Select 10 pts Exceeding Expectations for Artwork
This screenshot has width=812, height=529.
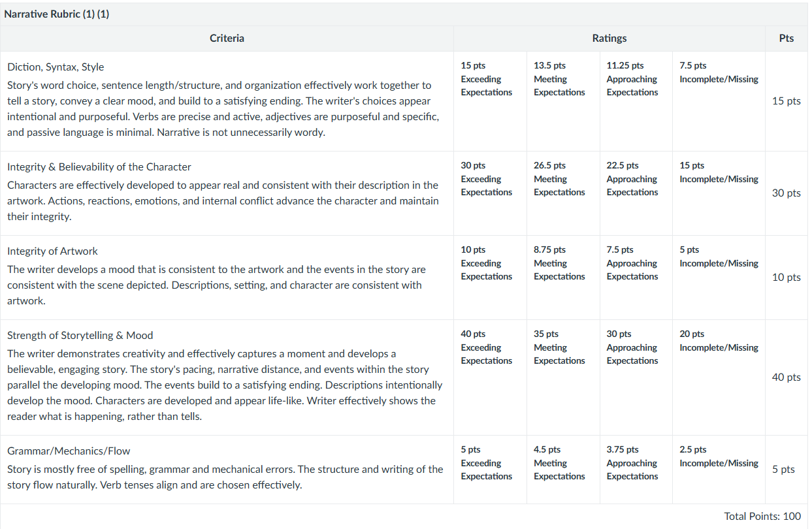pyautogui.click(x=487, y=263)
